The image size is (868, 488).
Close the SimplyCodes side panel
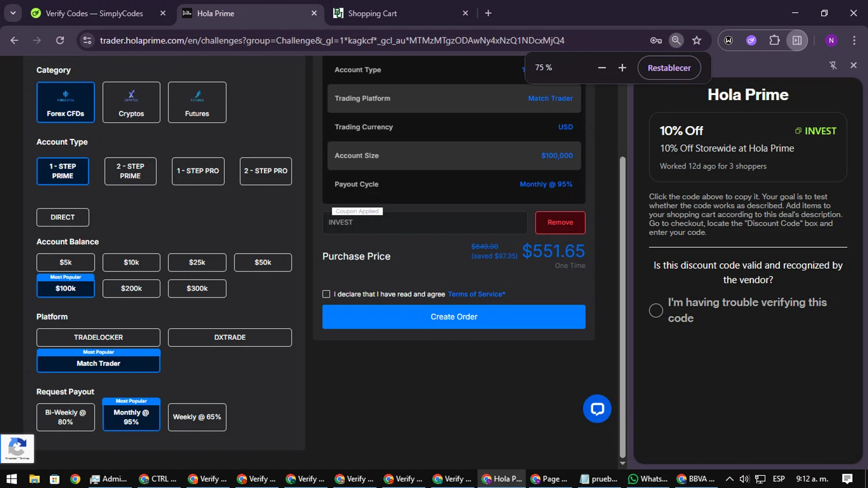[x=854, y=65]
